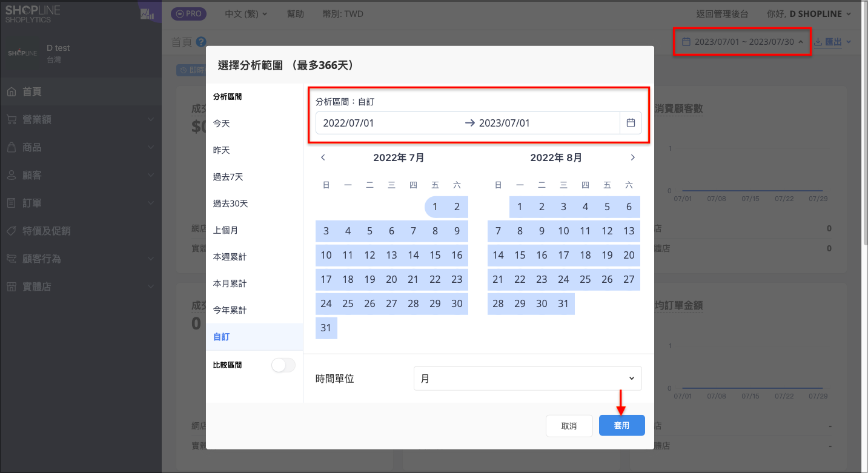Select 本週累計 range preset
Screen dimensions: 868x473
click(x=254, y=257)
